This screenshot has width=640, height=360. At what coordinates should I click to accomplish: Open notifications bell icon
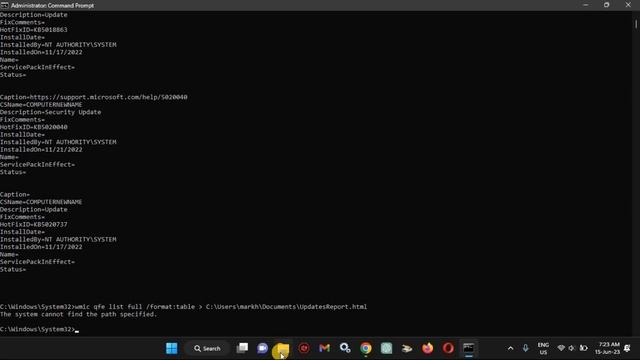(627, 348)
